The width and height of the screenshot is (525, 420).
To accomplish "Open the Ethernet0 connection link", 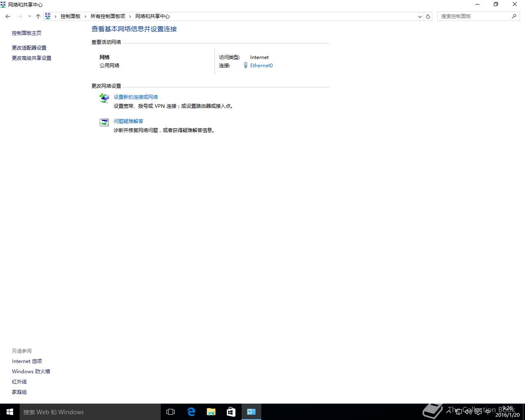I will point(261,66).
